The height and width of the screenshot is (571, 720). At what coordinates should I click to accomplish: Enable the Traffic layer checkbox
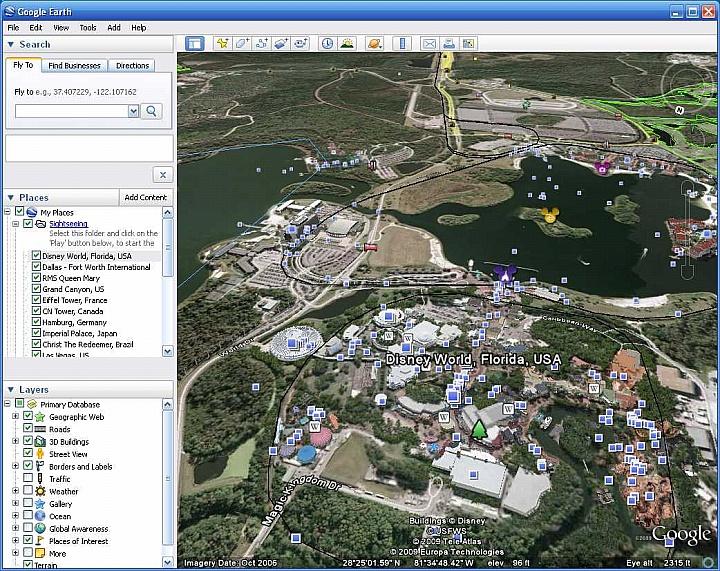click(28, 477)
